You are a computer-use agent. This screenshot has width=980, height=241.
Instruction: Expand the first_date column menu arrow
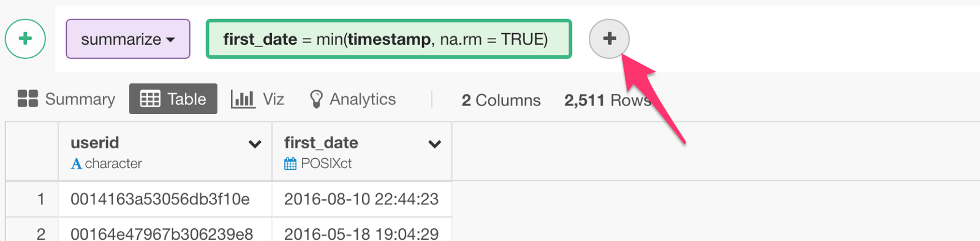click(x=435, y=145)
